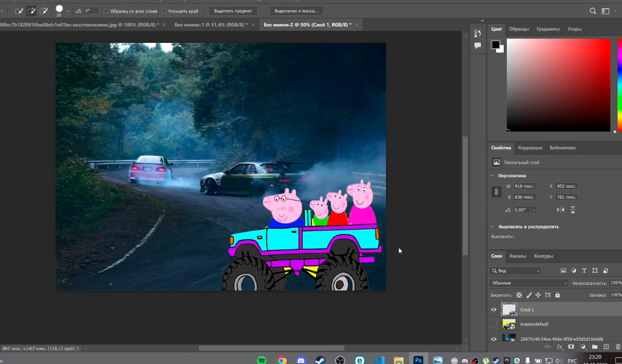The height and width of the screenshot is (364, 622).
Task: Open the 'Цвет' panel tab
Action: (x=496, y=29)
